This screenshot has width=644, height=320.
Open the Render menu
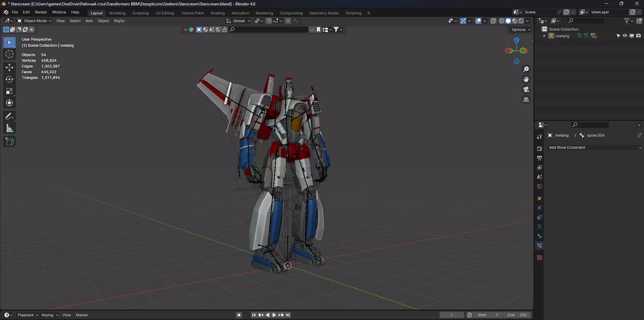tap(41, 12)
